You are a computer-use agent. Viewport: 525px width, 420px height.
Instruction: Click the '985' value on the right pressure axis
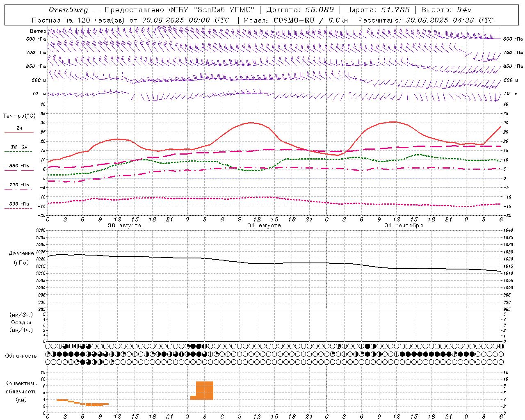tap(507, 309)
